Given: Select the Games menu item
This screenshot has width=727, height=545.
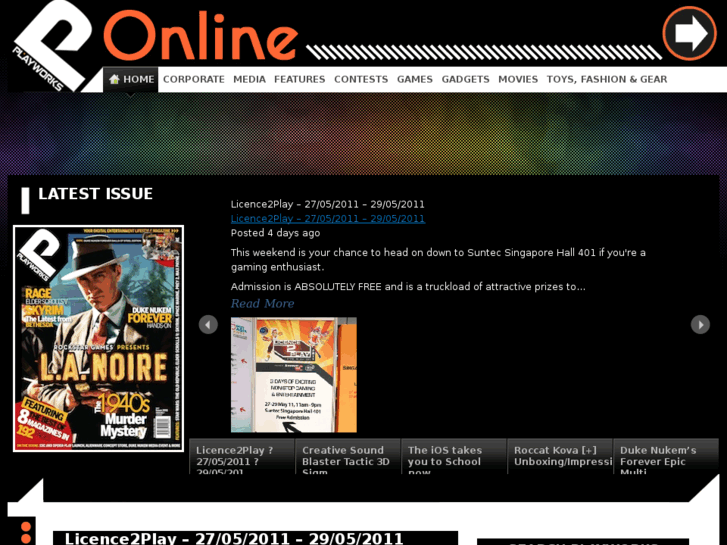Looking at the screenshot, I should 415,79.
